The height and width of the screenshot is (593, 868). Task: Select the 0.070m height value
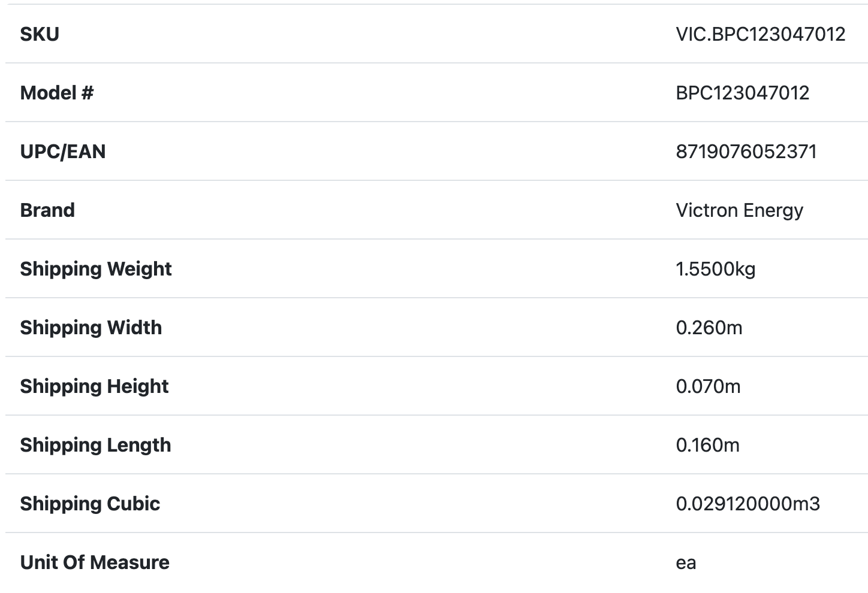click(x=708, y=386)
